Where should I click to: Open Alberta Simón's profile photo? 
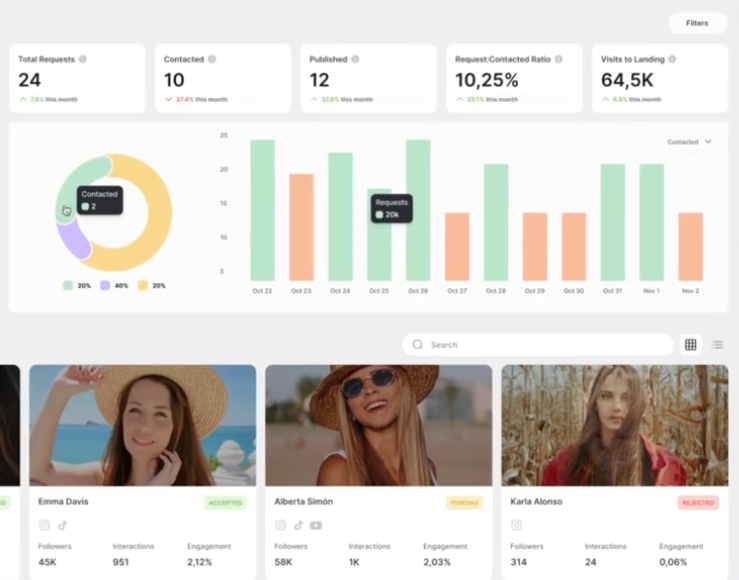tap(378, 425)
